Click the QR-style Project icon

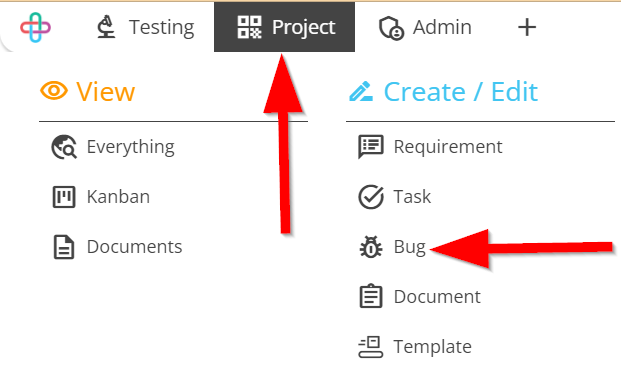[x=249, y=27]
